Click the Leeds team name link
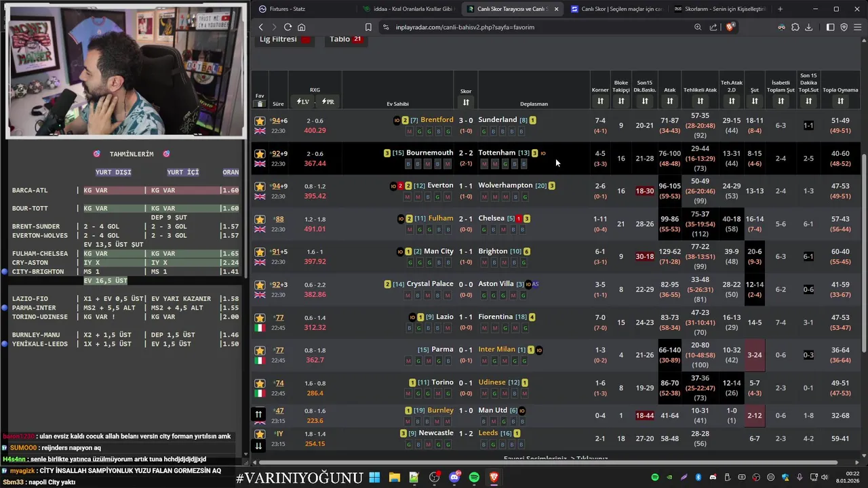The image size is (868, 488). pyautogui.click(x=488, y=433)
